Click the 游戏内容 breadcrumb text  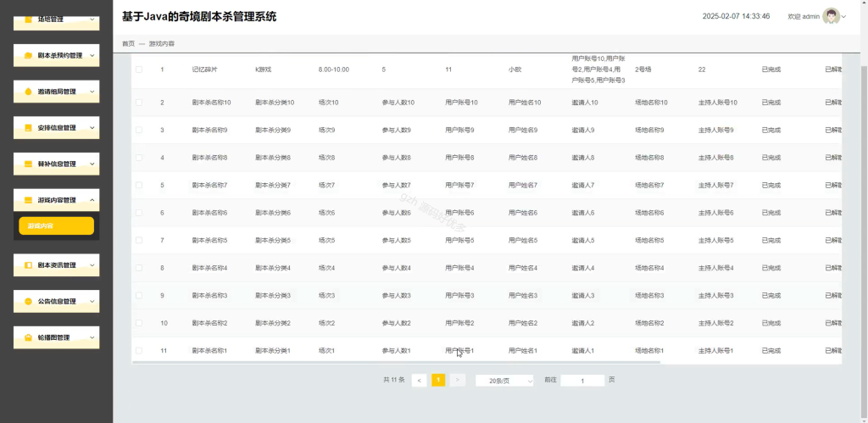(x=162, y=43)
